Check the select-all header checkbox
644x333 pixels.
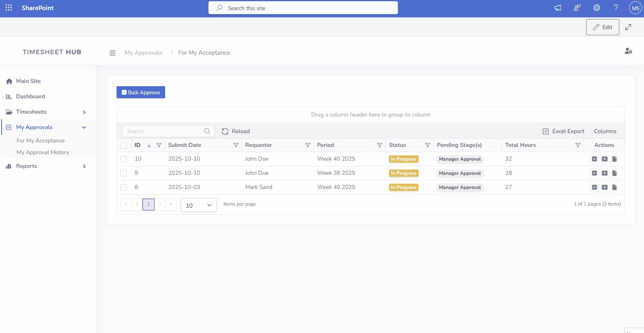(123, 145)
